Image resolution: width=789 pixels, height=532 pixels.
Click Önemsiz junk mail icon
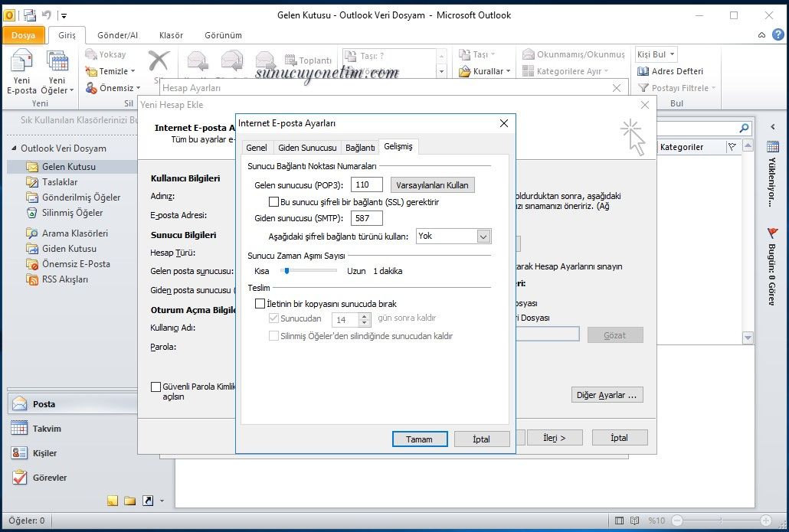(x=91, y=88)
